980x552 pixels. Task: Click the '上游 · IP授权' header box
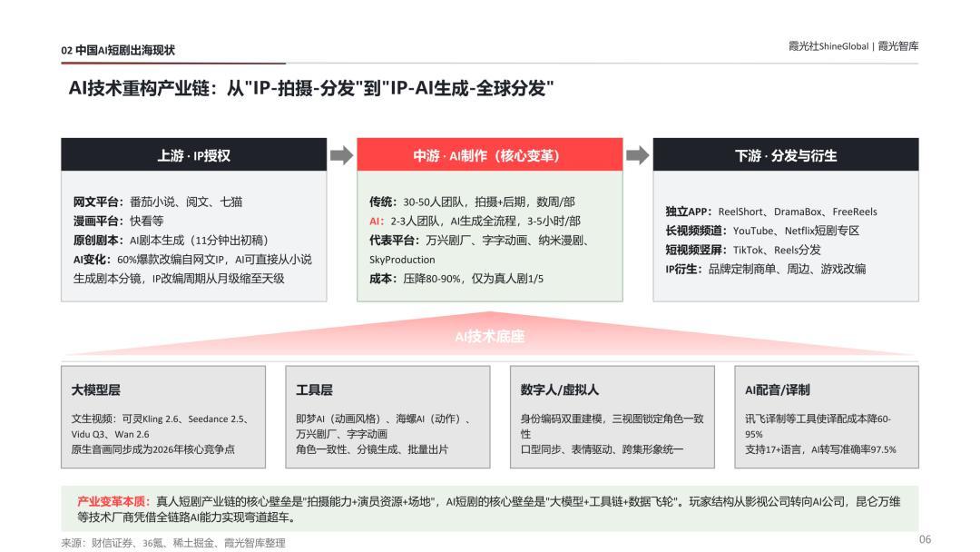[x=194, y=154]
